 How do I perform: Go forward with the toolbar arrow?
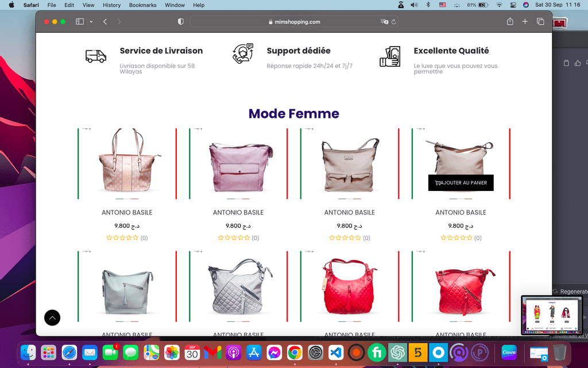coord(119,22)
